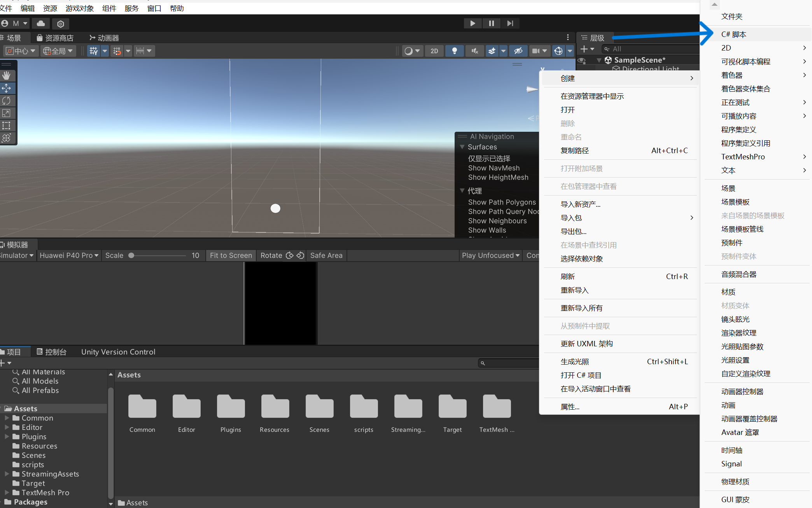Select the Rect transform tool

[7, 126]
